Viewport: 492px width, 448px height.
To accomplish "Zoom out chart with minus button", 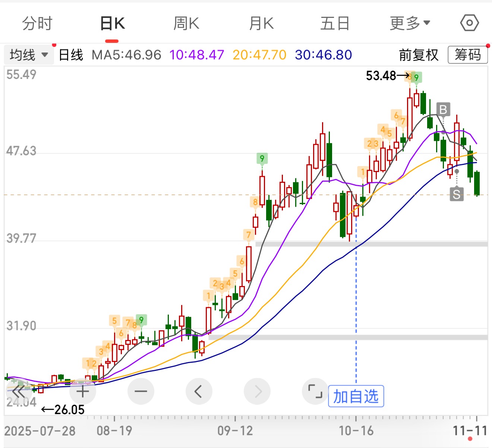I will click(141, 391).
